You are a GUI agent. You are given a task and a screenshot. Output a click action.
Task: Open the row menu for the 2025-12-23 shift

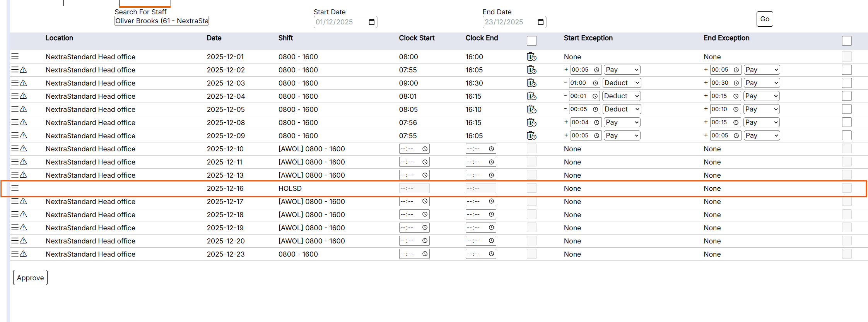click(15, 254)
